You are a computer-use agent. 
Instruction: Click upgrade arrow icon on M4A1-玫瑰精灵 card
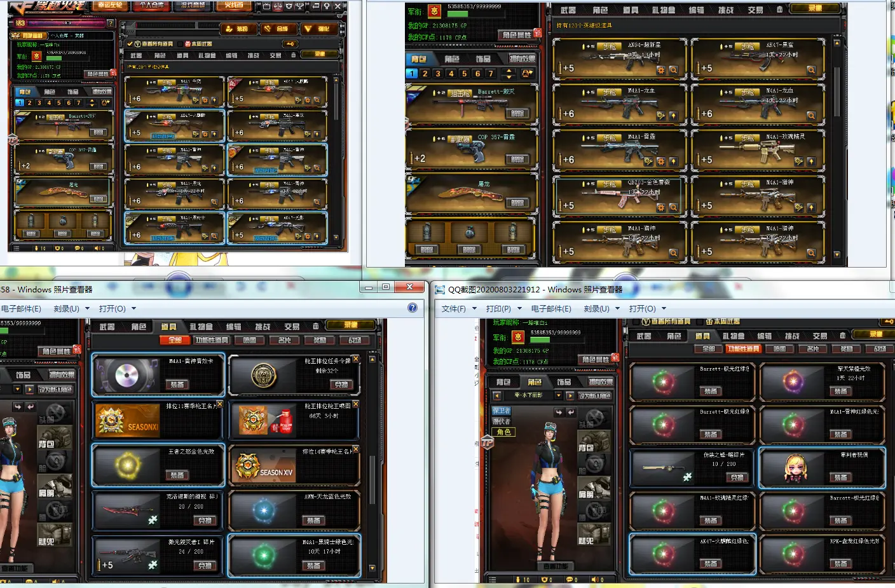tap(811, 161)
